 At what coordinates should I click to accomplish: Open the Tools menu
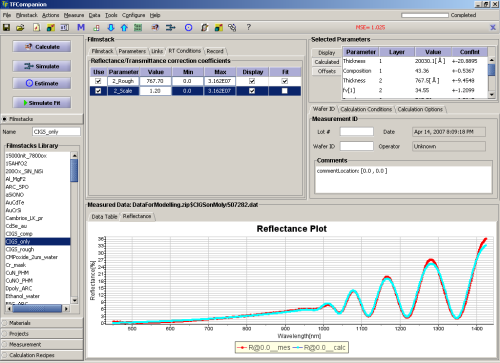(x=111, y=15)
